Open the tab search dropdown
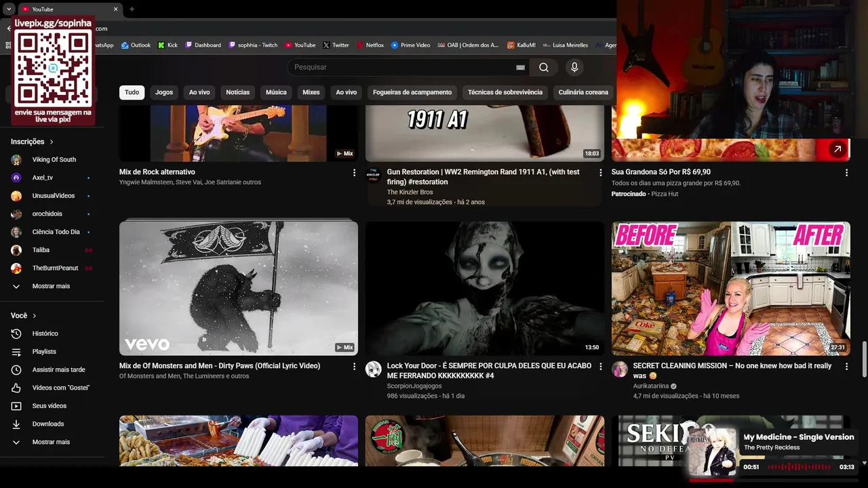This screenshot has width=868, height=488. tap(9, 9)
